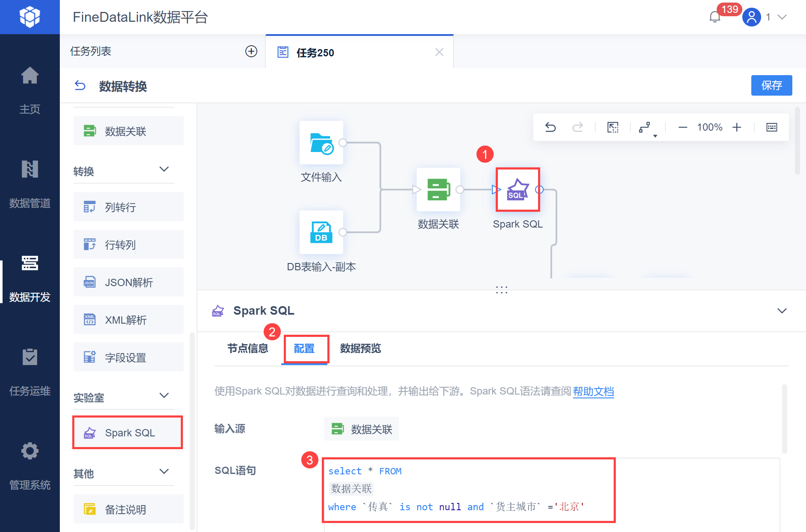Open the 任务列表 tab
Viewport: 806px width, 532px height.
(x=91, y=51)
